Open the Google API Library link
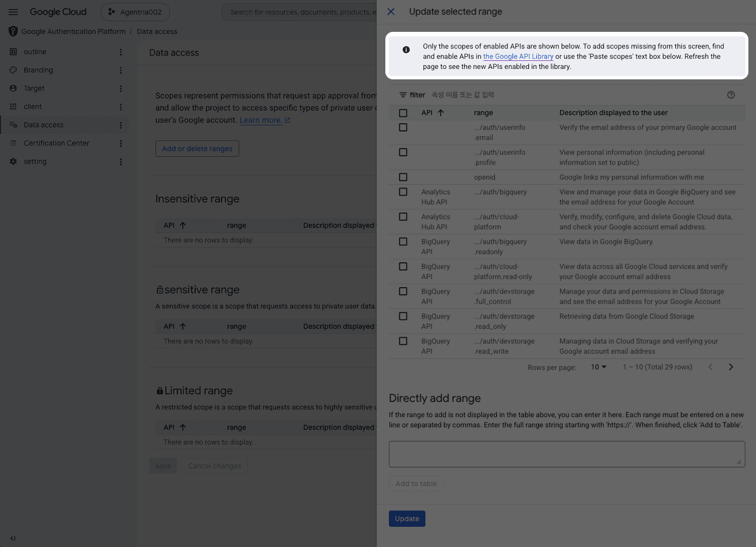 [518, 57]
